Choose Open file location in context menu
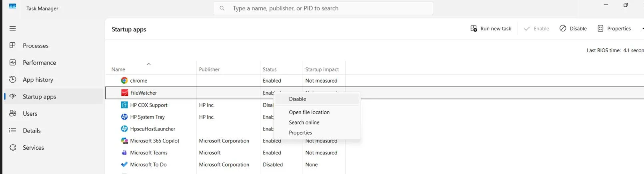The image size is (644, 174). click(317, 112)
